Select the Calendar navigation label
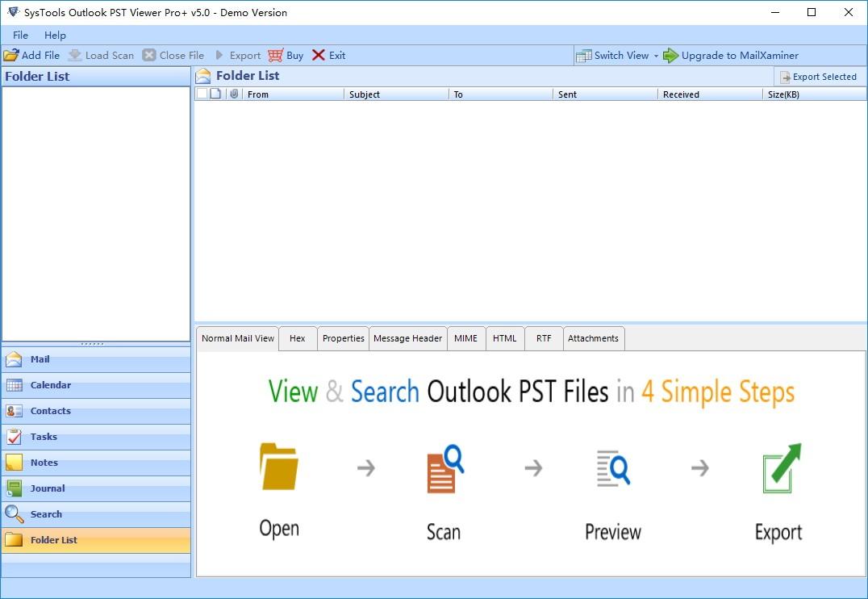Viewport: 868px width, 599px height. [x=50, y=385]
